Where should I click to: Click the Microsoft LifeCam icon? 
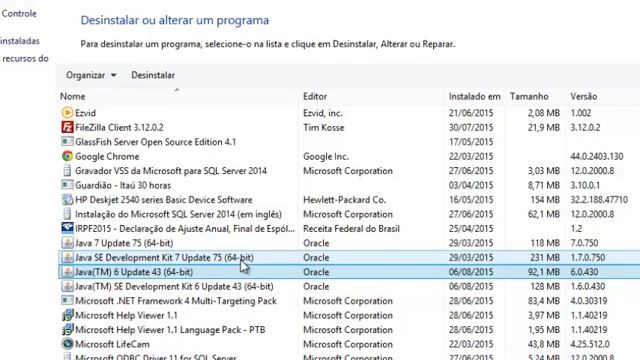pos(67,344)
